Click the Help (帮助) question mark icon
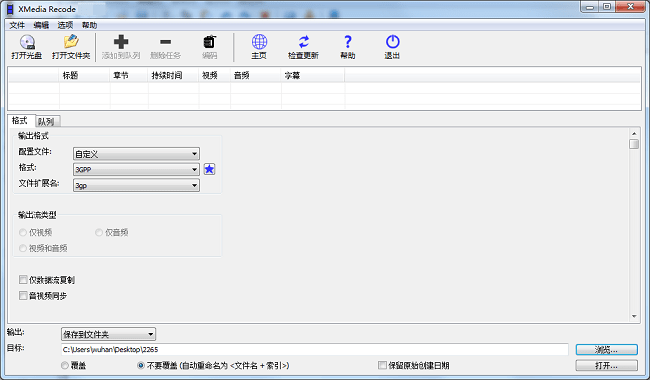 click(x=347, y=42)
